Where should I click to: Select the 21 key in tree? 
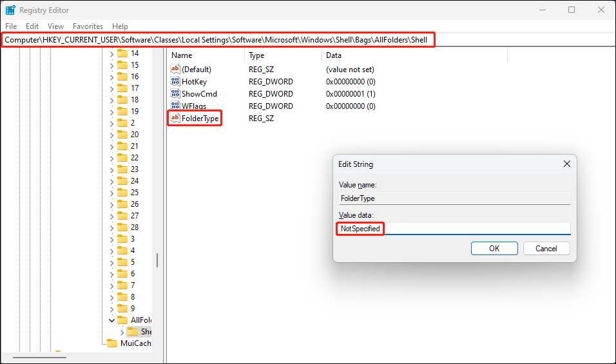135,146
